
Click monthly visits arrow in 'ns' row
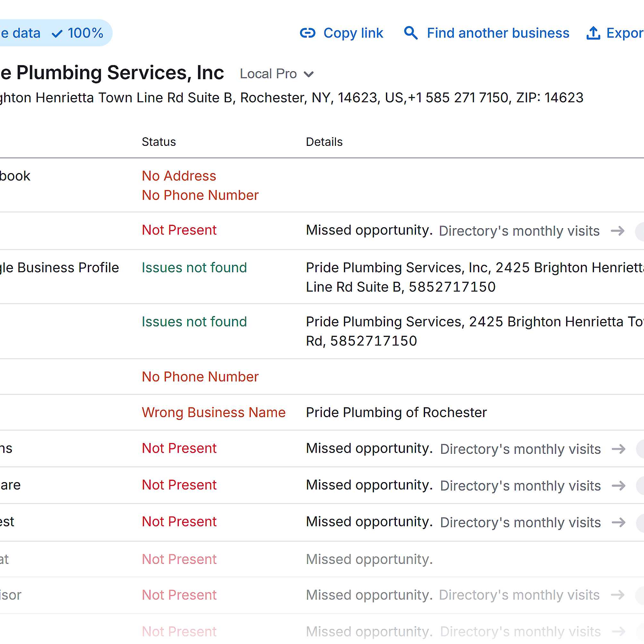(618, 449)
